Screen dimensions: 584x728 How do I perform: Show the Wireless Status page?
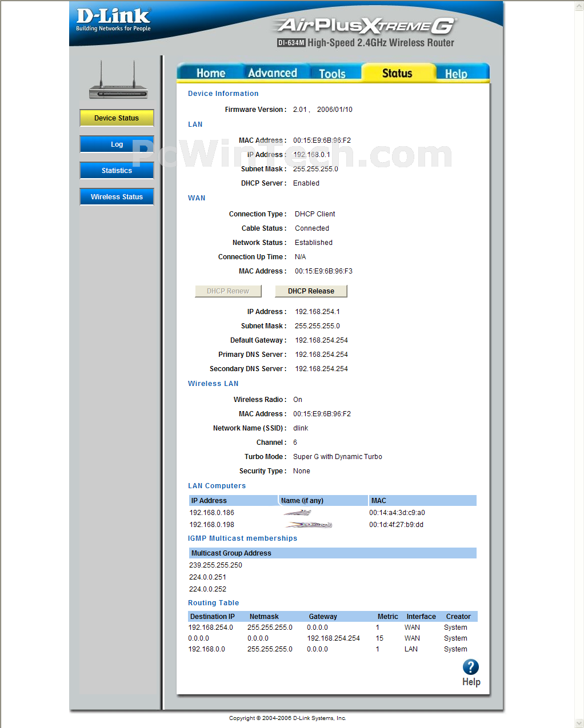(x=117, y=197)
